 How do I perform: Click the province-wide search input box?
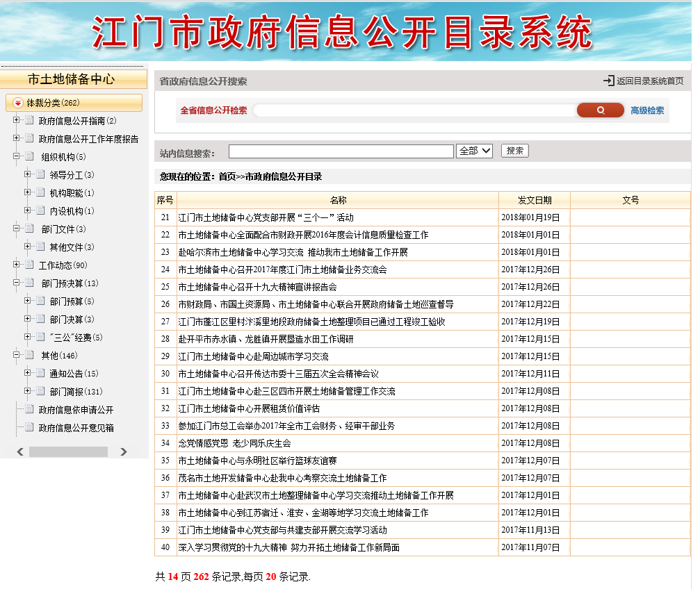click(414, 110)
